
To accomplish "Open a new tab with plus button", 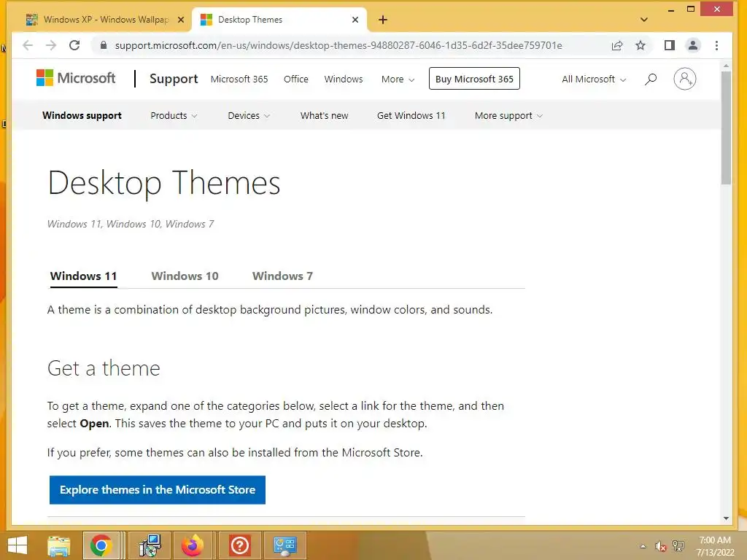I will click(382, 20).
